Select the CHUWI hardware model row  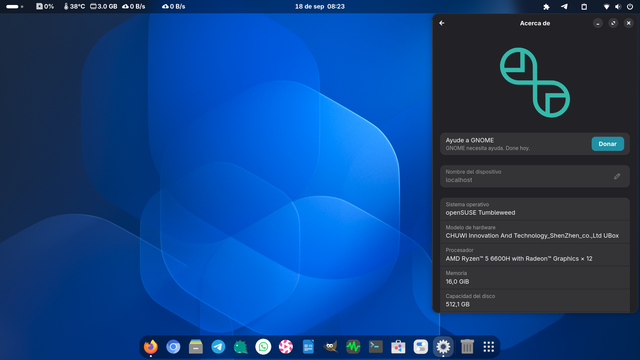point(535,232)
